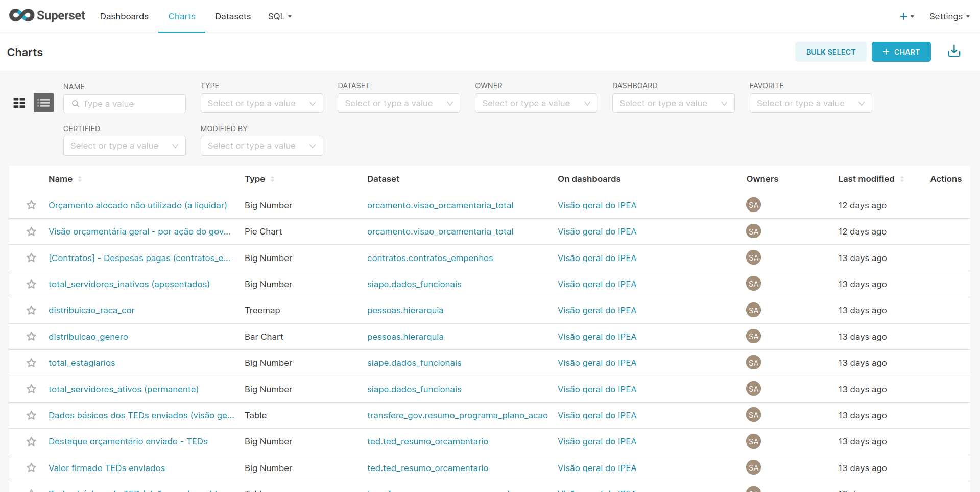This screenshot has width=980, height=492.
Task: Click the Superset logo
Action: point(47,16)
